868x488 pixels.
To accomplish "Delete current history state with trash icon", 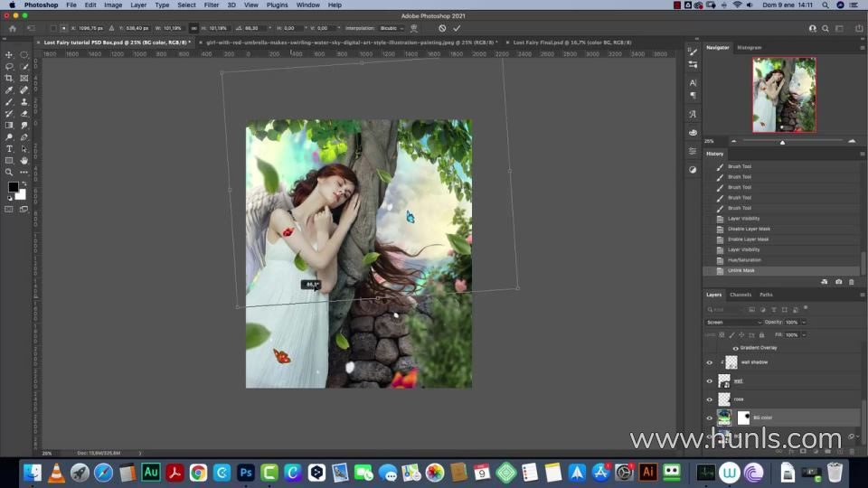I will 852,282.
